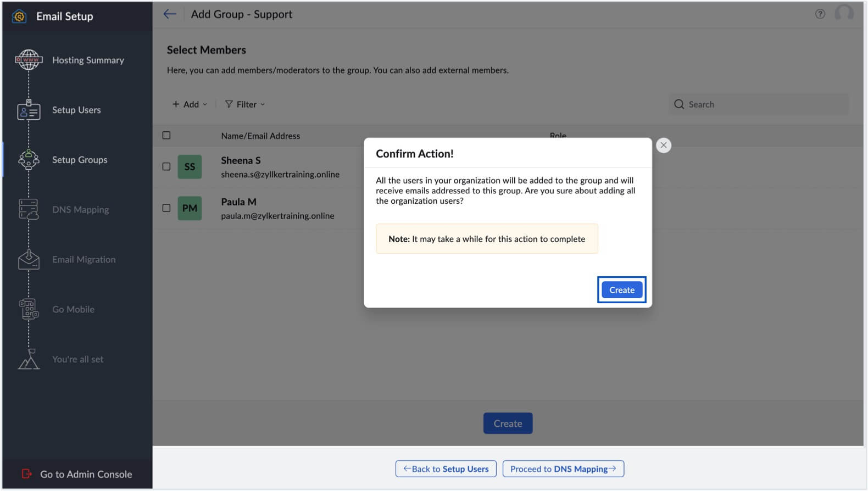The width and height of the screenshot is (868, 491).
Task: Click the DNS Mapping server icon
Action: click(29, 210)
